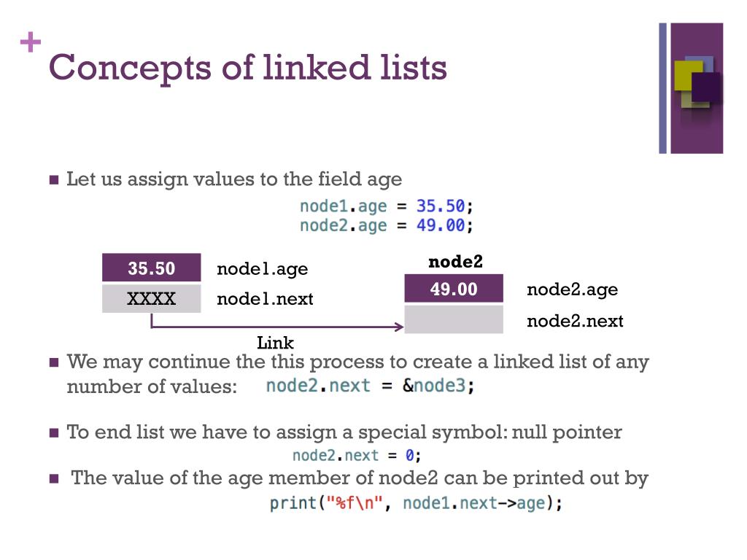This screenshot has height=560, width=747.
Task: Click the overlapping squares logo graphic
Action: point(697,83)
